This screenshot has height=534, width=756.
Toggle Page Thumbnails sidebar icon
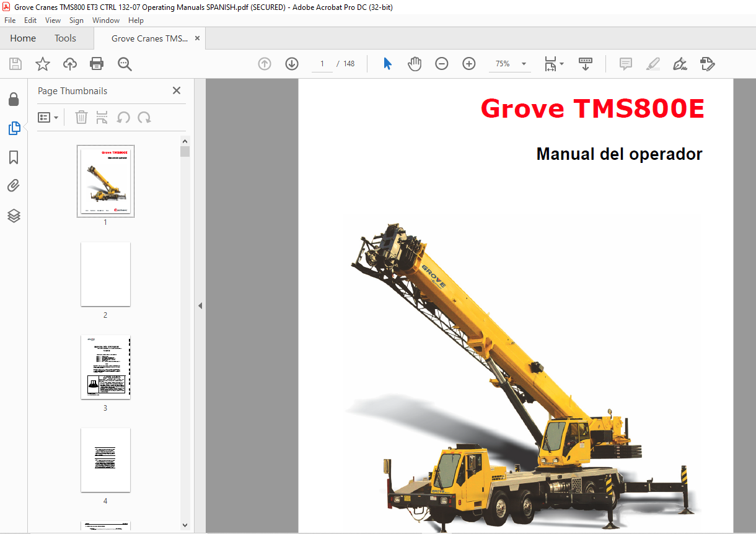(14, 128)
